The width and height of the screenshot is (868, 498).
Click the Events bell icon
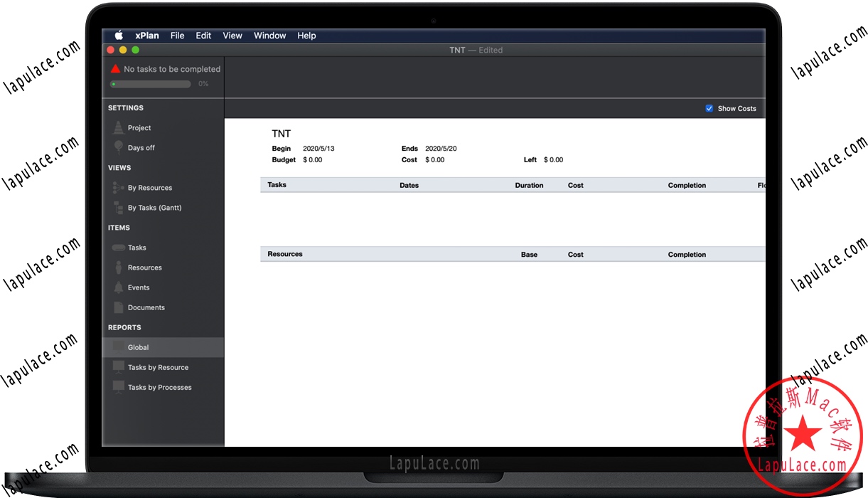tap(118, 287)
